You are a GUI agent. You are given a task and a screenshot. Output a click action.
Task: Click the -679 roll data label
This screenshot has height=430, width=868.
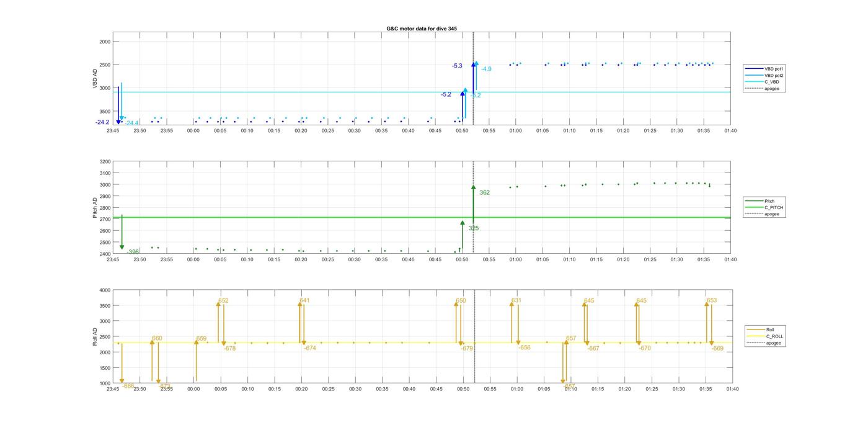[x=467, y=349]
